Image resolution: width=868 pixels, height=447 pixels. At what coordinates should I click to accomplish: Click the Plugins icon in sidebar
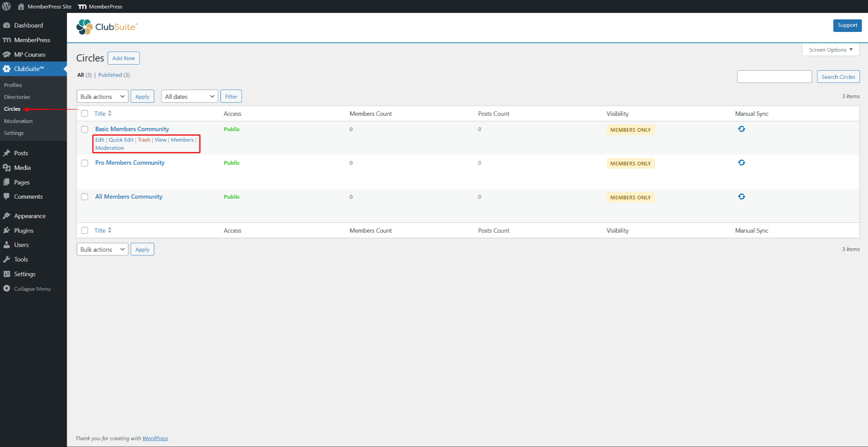pos(6,230)
